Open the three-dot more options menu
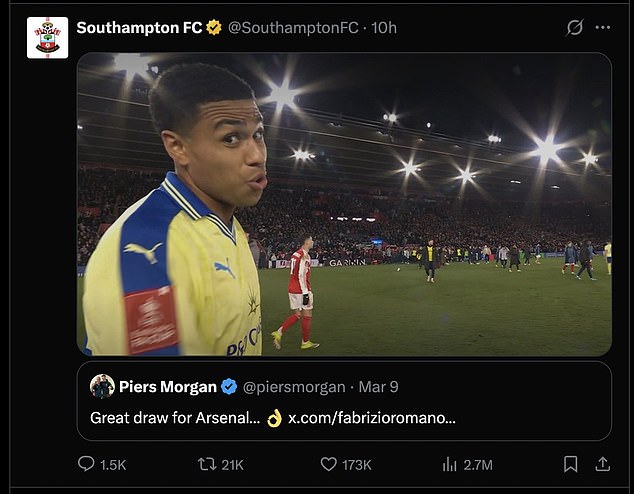 (602, 27)
